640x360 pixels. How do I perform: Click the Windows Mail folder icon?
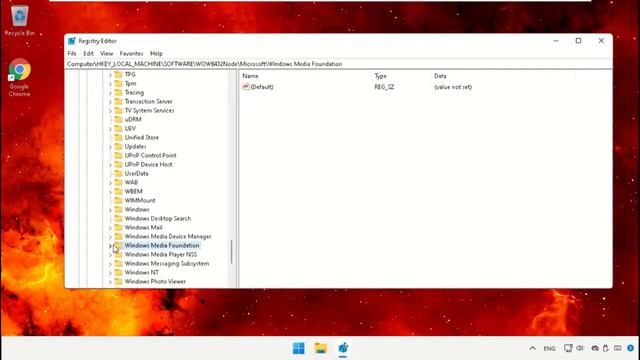118,227
